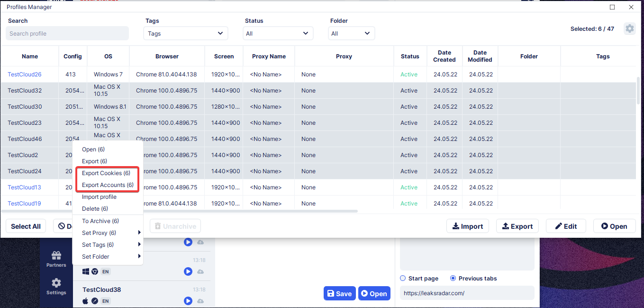
Task: Click the Export button in bottom toolbar
Action: [517, 226]
